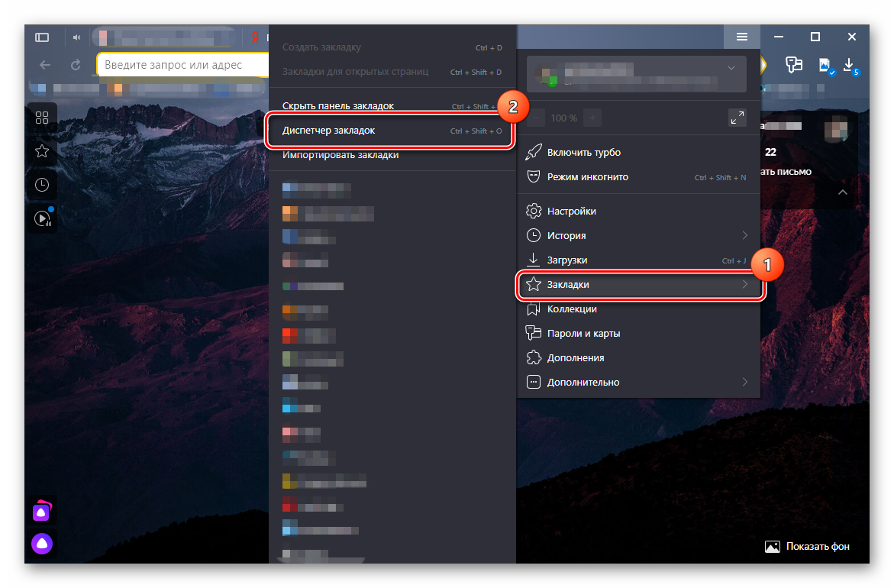Open the downloads arrow icon in toolbar

coord(848,64)
